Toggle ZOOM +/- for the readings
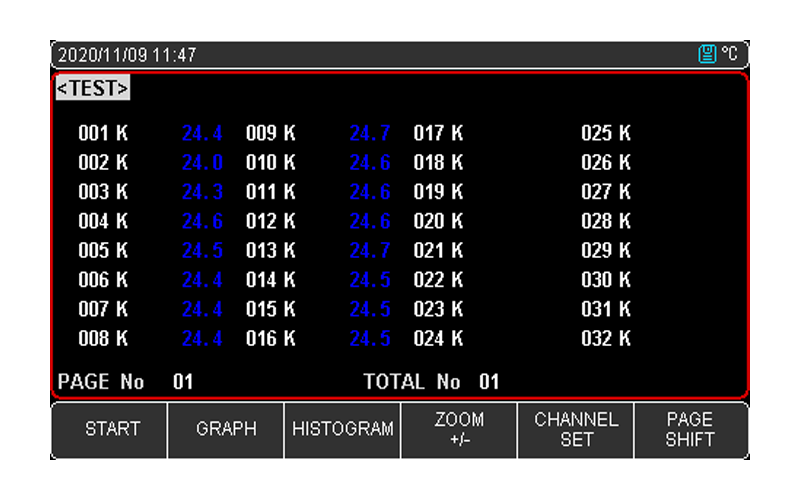 coord(459,429)
